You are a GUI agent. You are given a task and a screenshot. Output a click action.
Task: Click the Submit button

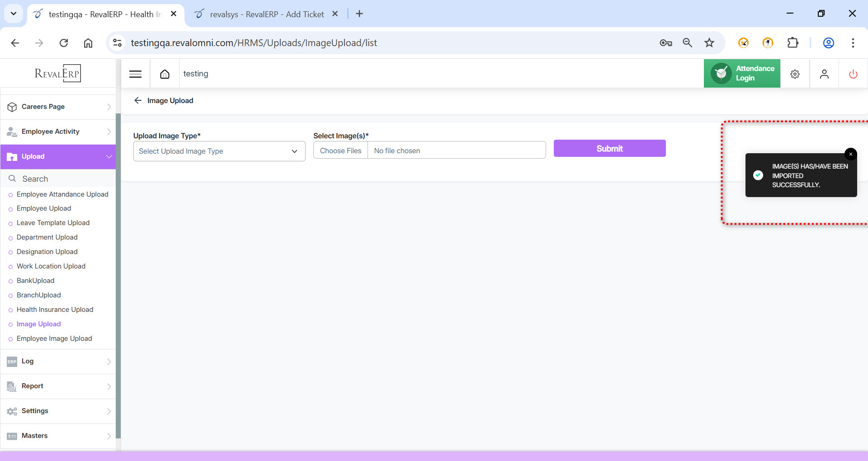pyautogui.click(x=609, y=149)
